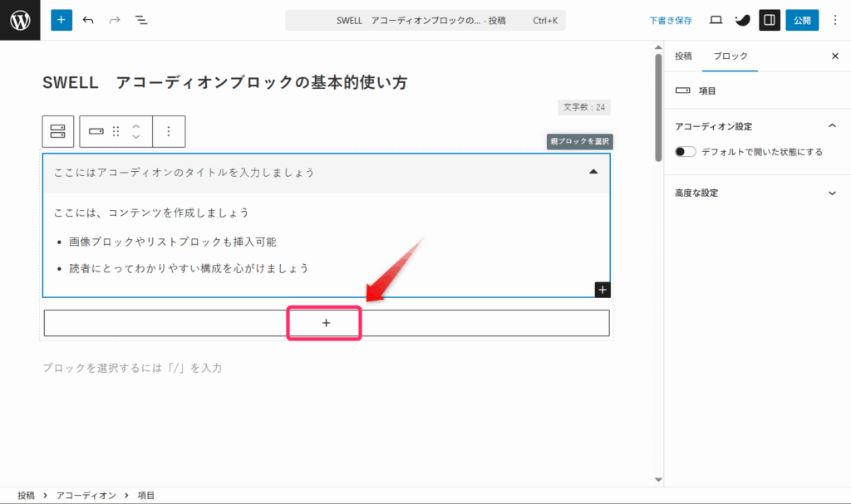This screenshot has width=851, height=504.
Task: Click the post title heading
Action: (x=224, y=82)
